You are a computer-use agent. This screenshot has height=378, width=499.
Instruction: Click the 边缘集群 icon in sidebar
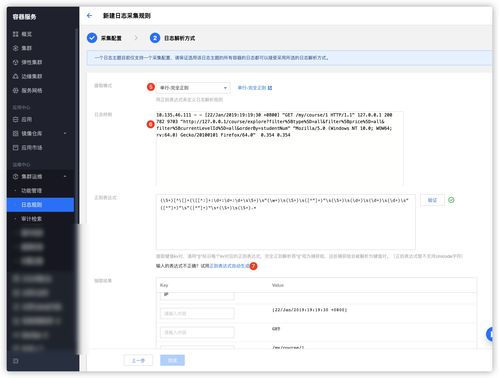pyautogui.click(x=15, y=76)
